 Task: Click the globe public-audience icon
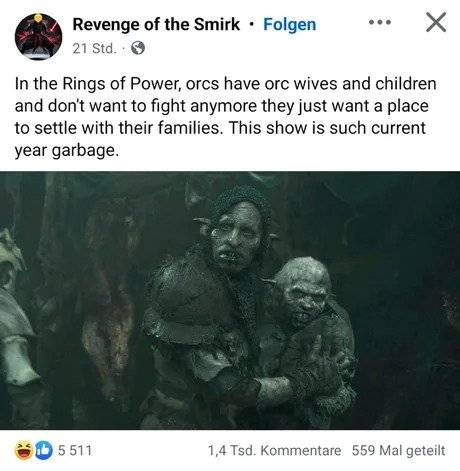click(138, 48)
